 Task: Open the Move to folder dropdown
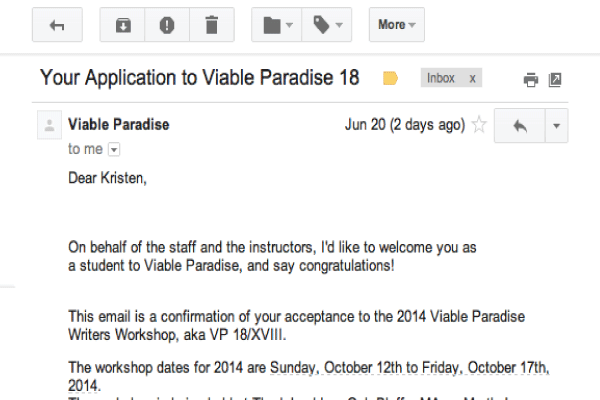pyautogui.click(x=279, y=25)
